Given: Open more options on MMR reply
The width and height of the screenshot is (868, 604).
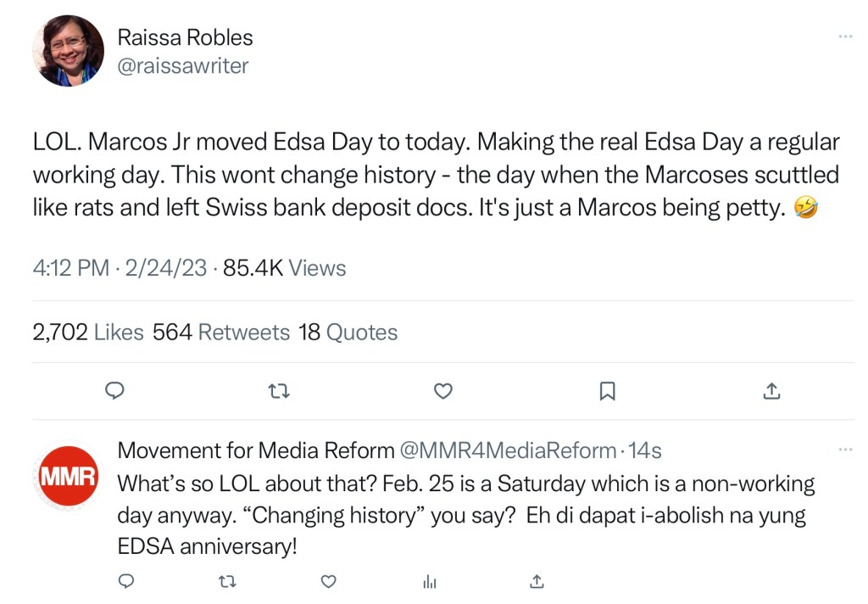Looking at the screenshot, I should [x=845, y=450].
